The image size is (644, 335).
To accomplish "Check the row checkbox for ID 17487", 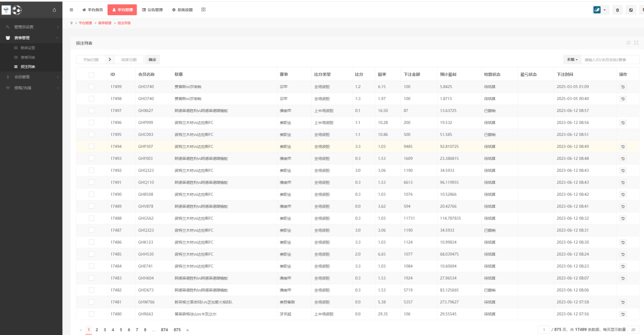I will point(91,230).
